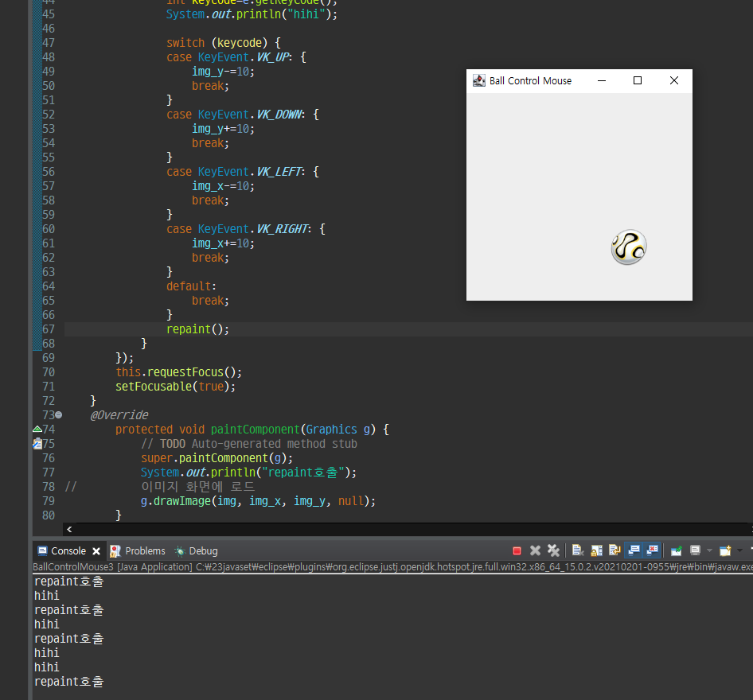Toggle Word Wrap in Console
753x700 pixels.
point(614,550)
